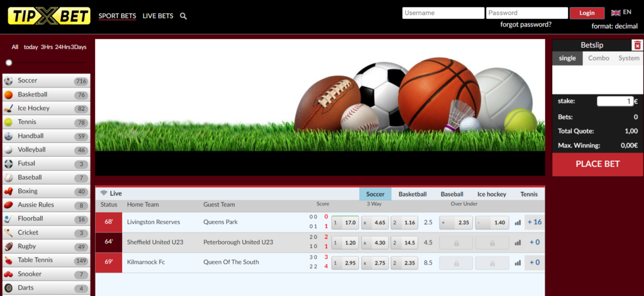Open the search magnifier icon
This screenshot has height=296, width=644.
tap(184, 16)
